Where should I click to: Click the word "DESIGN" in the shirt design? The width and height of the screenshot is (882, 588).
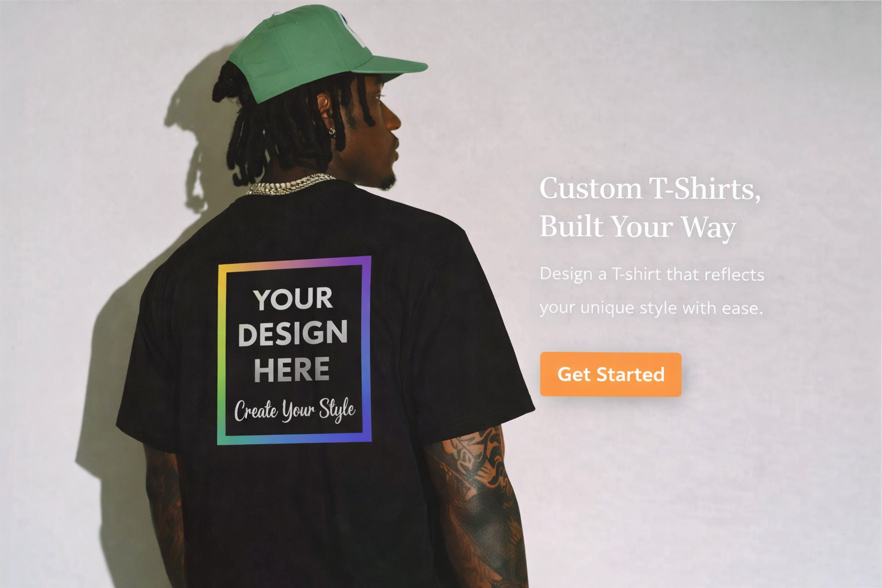click(293, 334)
